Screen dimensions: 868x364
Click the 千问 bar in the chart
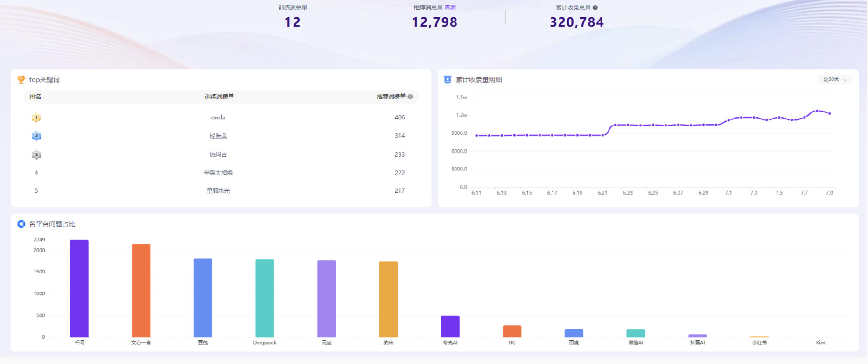(79, 288)
